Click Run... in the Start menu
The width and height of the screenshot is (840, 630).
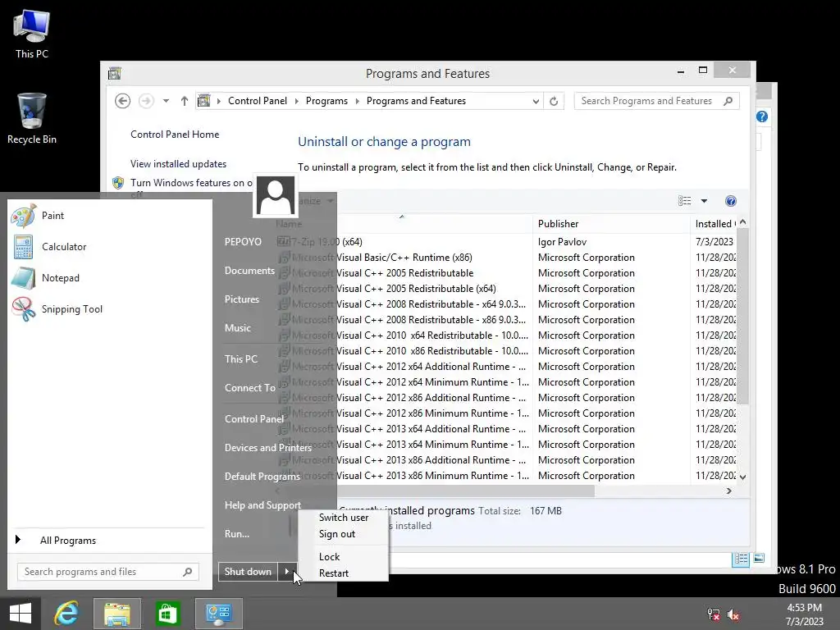[237, 534]
